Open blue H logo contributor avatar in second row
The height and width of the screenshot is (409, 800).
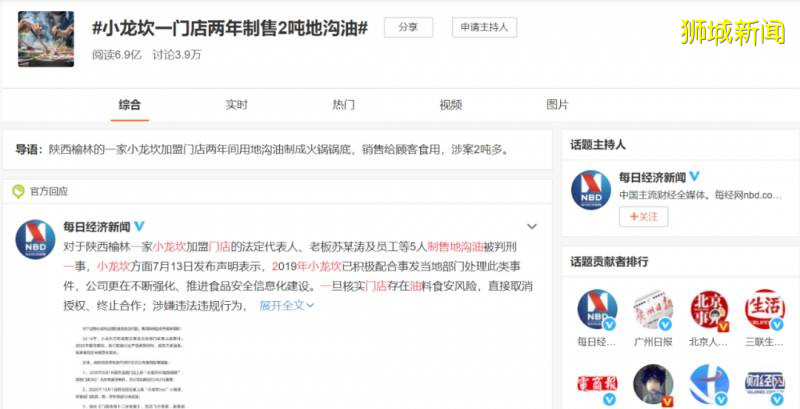(x=709, y=385)
